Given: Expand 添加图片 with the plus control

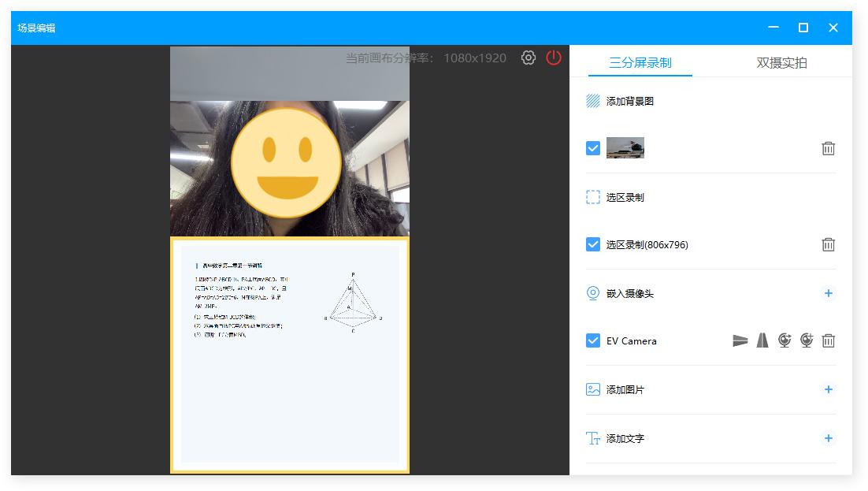Looking at the screenshot, I should 829,389.
